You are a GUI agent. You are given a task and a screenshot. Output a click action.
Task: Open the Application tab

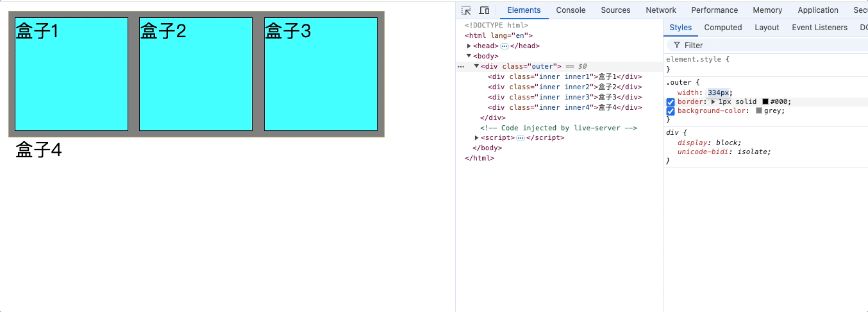(x=818, y=10)
